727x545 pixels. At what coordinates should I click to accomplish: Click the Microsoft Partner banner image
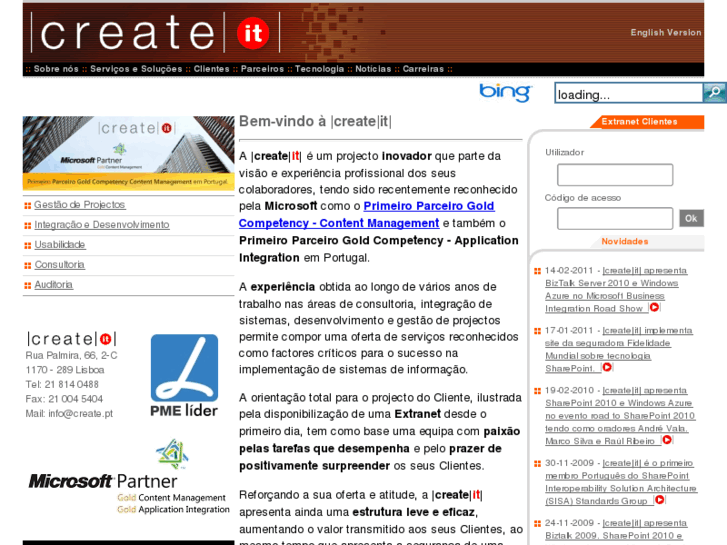click(x=128, y=153)
